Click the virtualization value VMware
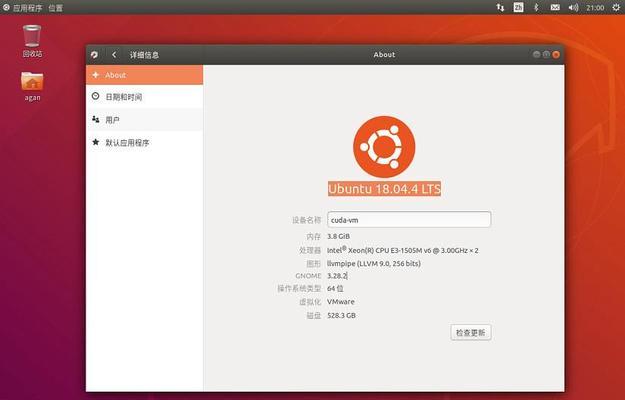The image size is (625, 400). [x=340, y=302]
